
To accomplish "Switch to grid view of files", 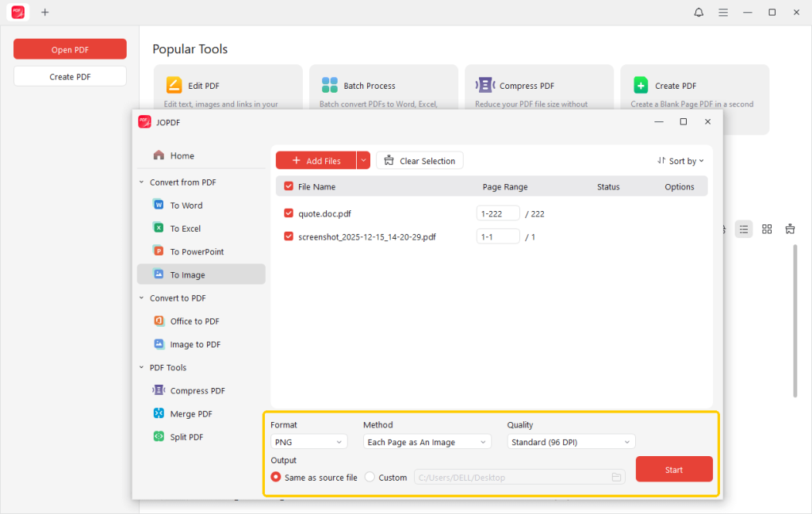I will tap(766, 229).
